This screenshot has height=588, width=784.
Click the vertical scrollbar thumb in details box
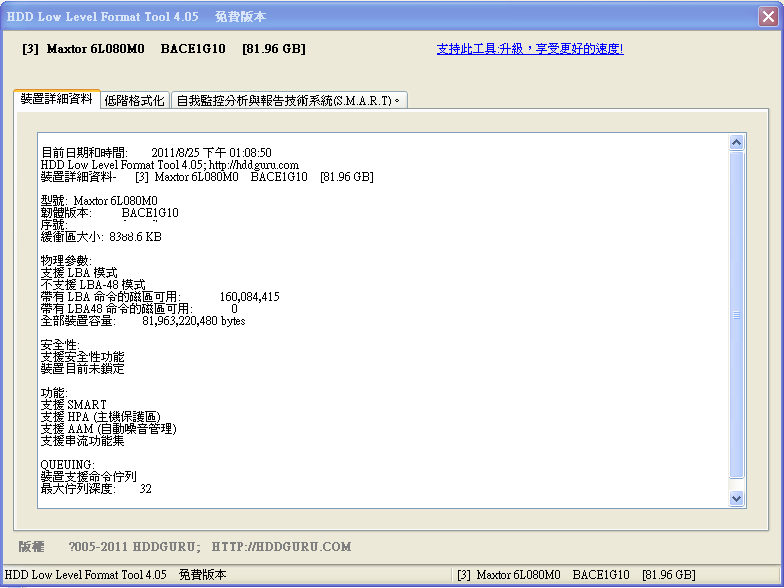pyautogui.click(x=736, y=315)
